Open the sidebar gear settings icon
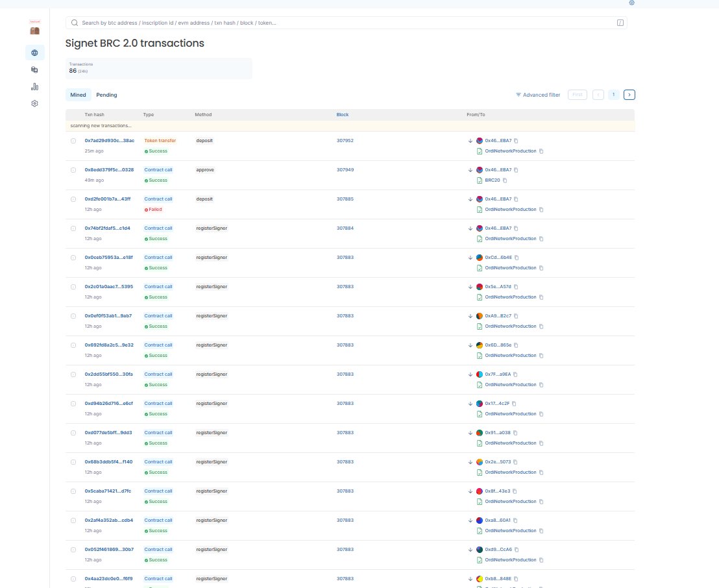The width and height of the screenshot is (719, 588). click(x=34, y=104)
